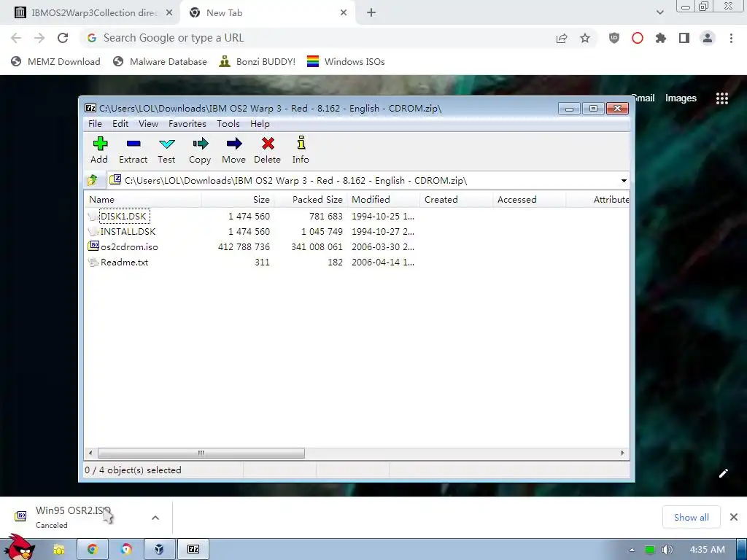Expand the 7-Zip address path dropdown
Viewport: 747px width, 560px height.
point(624,181)
